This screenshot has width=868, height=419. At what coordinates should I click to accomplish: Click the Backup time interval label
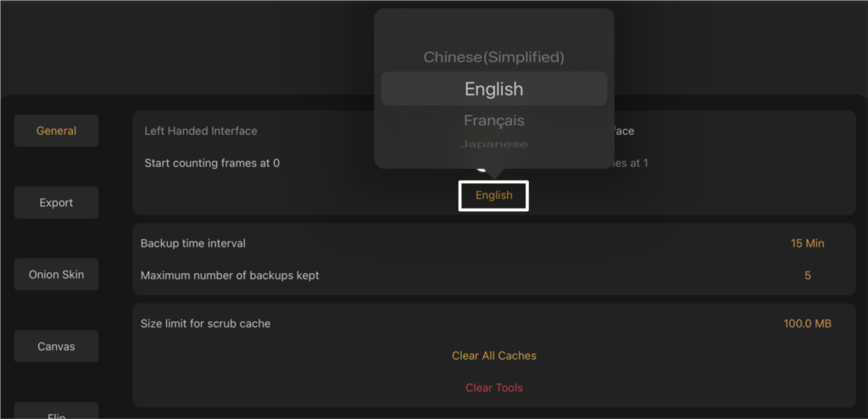pos(193,243)
